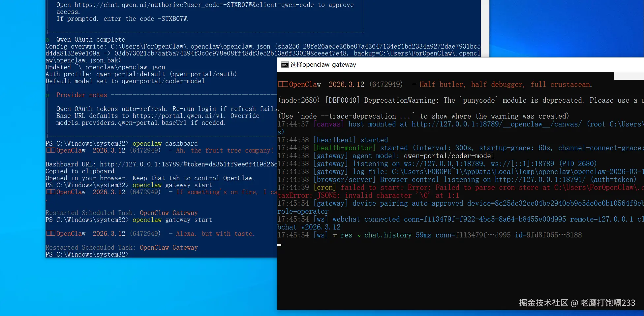Click the 'If prompted, enter the code' line
Image resolution: width=644 pixels, height=316 pixels.
point(123,19)
